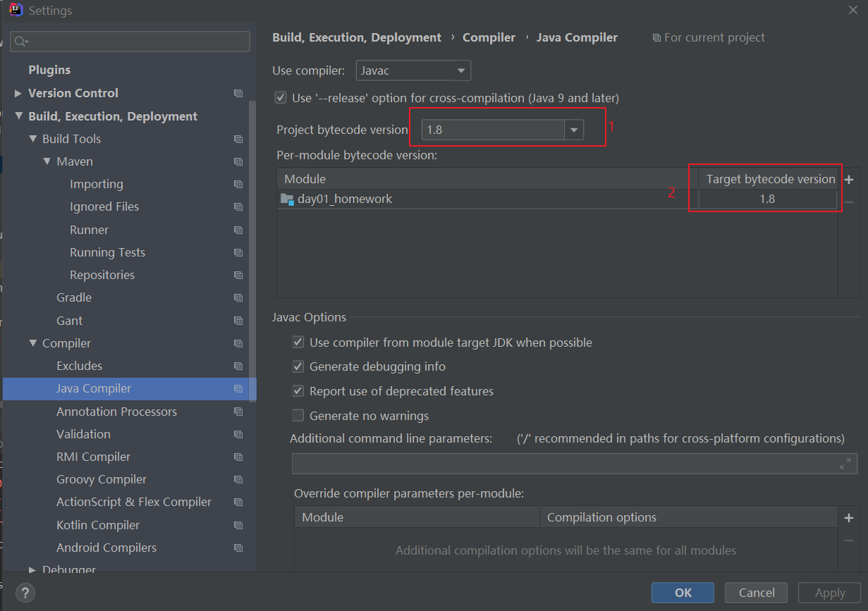The width and height of the screenshot is (868, 611).
Task: Click the plus icon to add a module entry
Action: coord(849,179)
